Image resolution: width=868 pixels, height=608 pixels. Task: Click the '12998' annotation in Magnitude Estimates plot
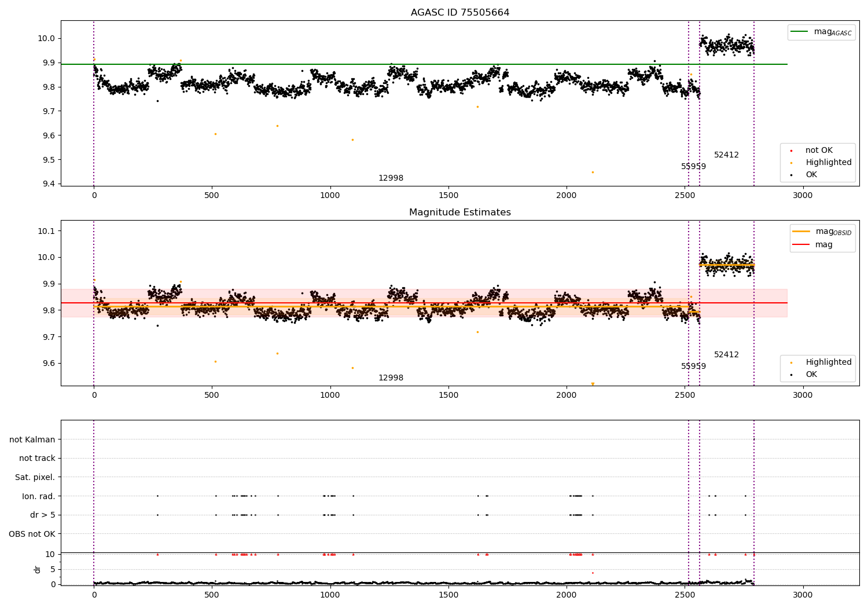pos(391,378)
